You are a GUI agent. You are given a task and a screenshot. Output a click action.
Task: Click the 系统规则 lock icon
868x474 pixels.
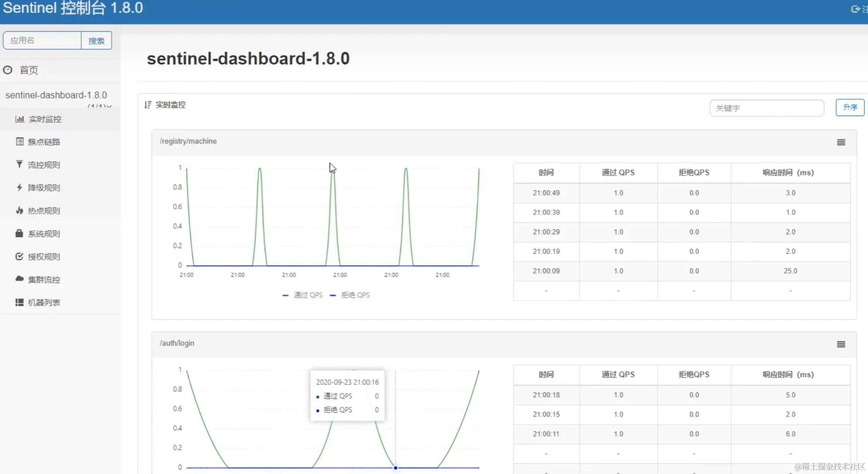point(19,233)
